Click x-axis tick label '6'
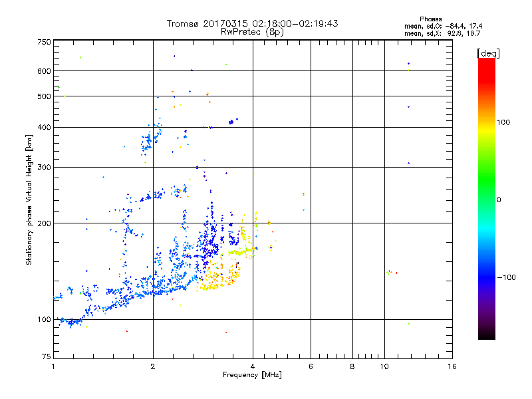532x399 pixels. coord(311,366)
